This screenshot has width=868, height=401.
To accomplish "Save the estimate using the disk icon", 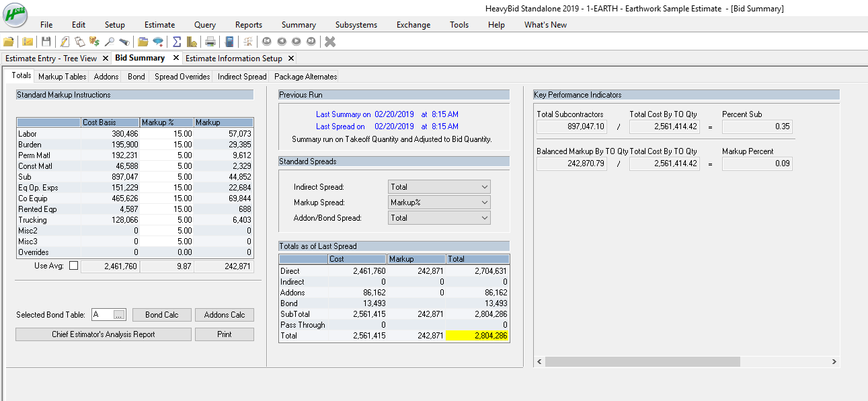I will (x=46, y=41).
